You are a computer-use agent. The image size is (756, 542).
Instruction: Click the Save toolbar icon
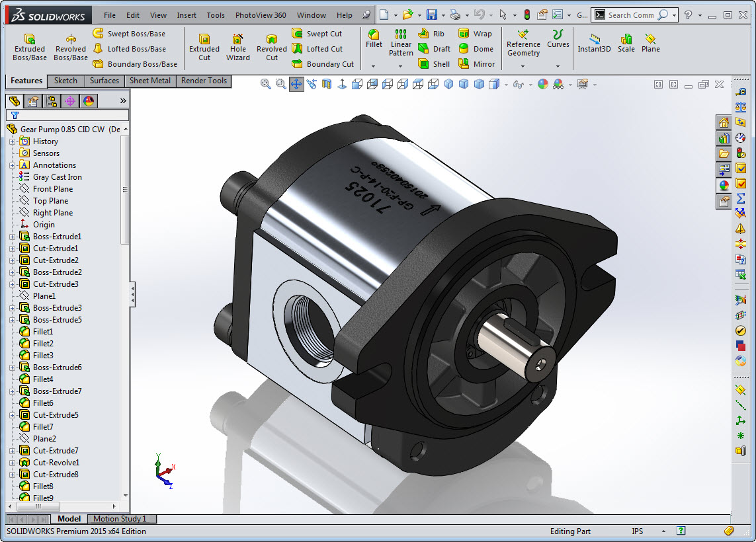point(431,15)
